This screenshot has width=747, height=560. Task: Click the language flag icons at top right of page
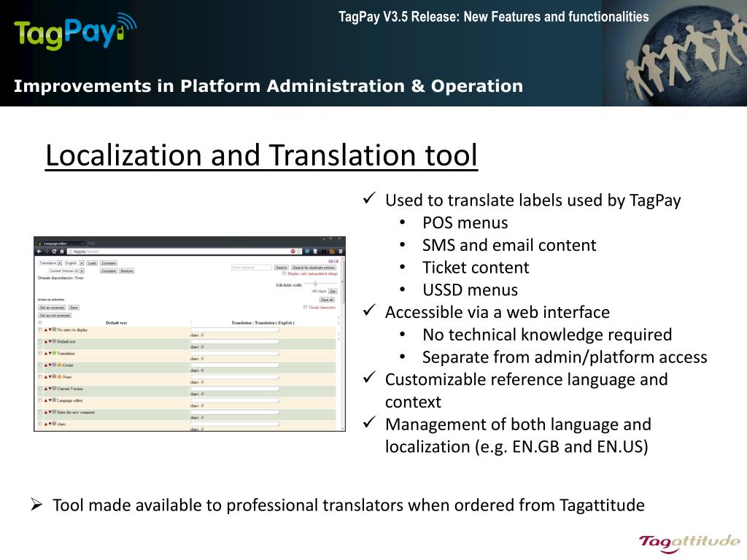[333, 261]
